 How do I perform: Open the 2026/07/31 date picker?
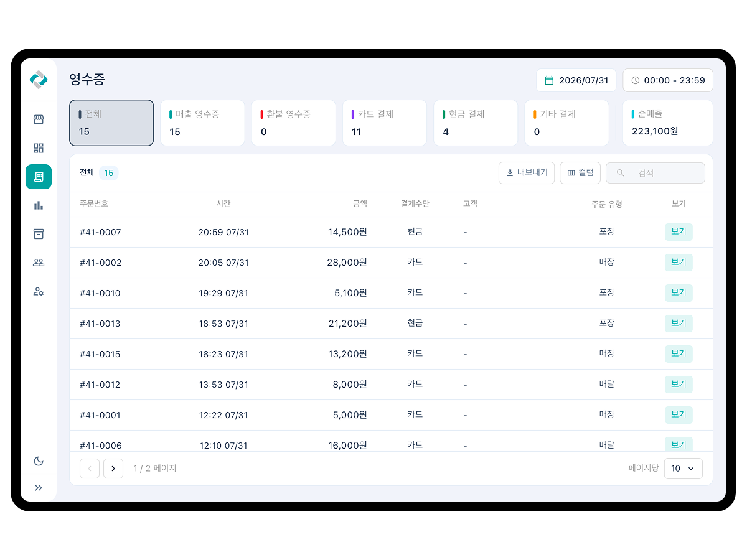(576, 80)
